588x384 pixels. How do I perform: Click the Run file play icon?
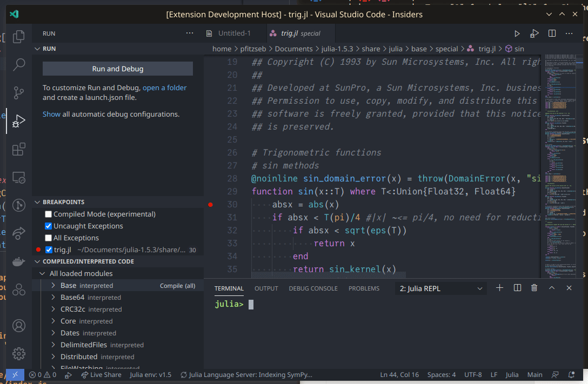point(517,33)
